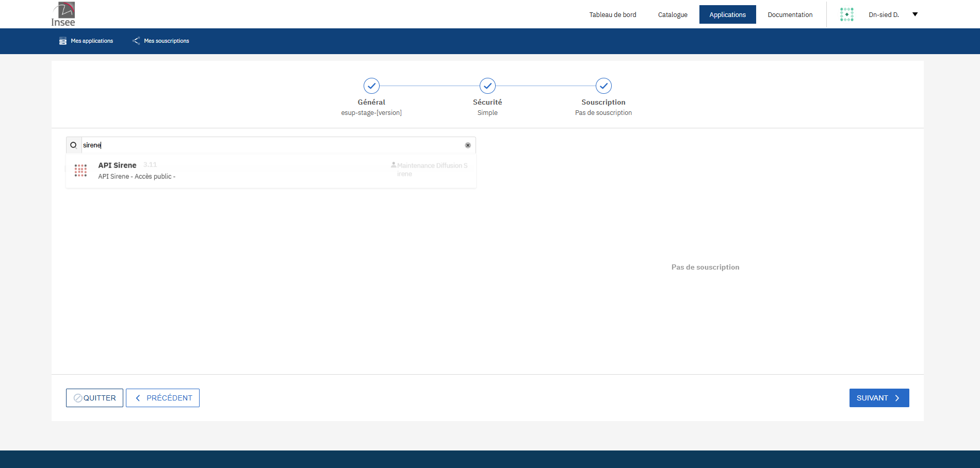Click the API Sirene - Accès public description
980x468 pixels.
[x=137, y=176]
